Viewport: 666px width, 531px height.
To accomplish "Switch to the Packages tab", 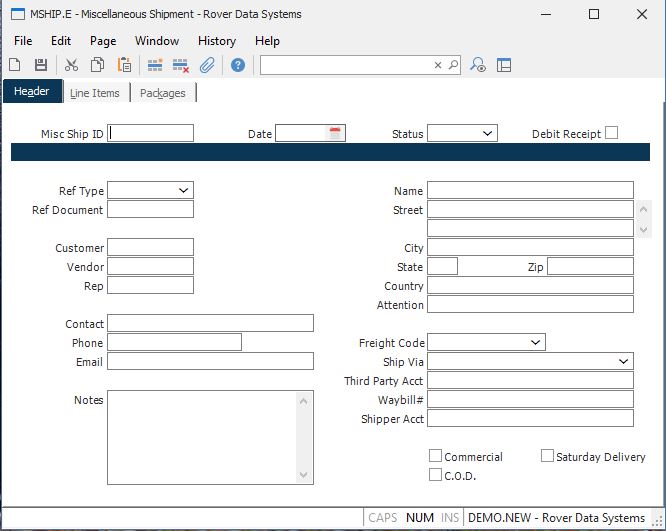I will click(162, 93).
